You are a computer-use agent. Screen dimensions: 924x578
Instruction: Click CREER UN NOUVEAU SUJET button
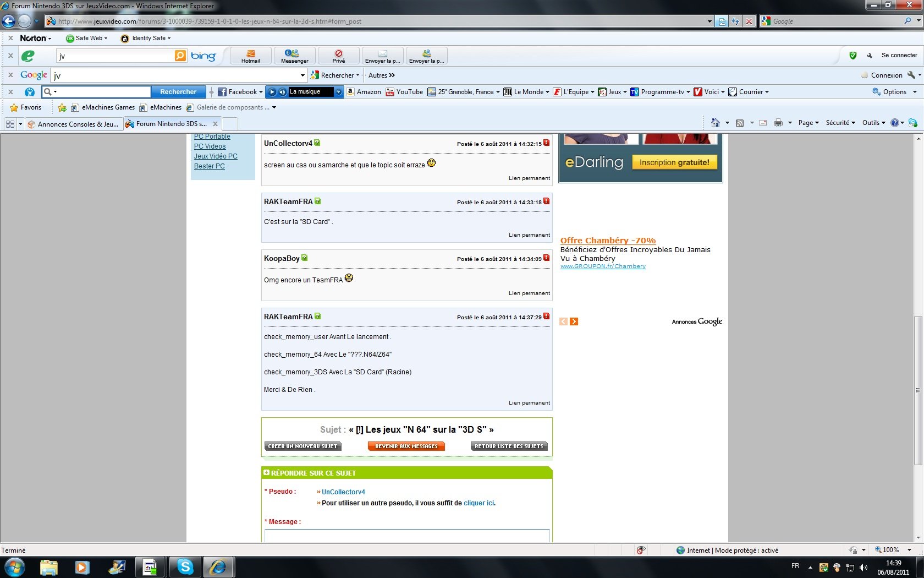pyautogui.click(x=303, y=446)
